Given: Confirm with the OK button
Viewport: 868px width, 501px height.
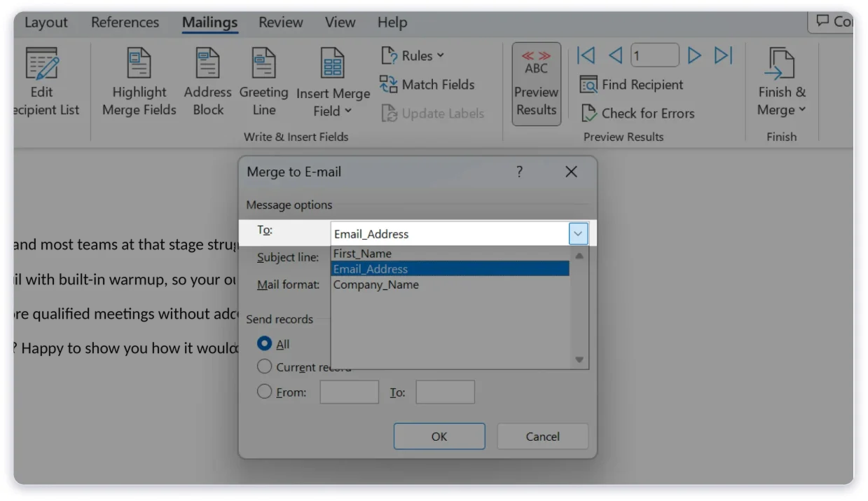Looking at the screenshot, I should (439, 436).
